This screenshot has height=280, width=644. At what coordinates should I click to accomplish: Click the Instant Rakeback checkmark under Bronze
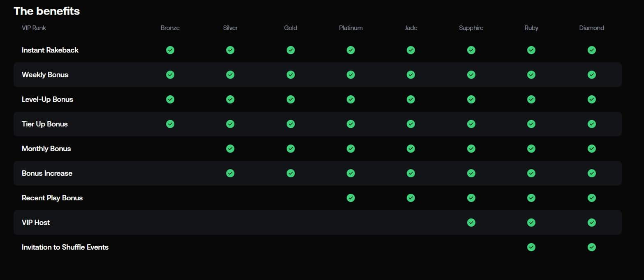170,50
